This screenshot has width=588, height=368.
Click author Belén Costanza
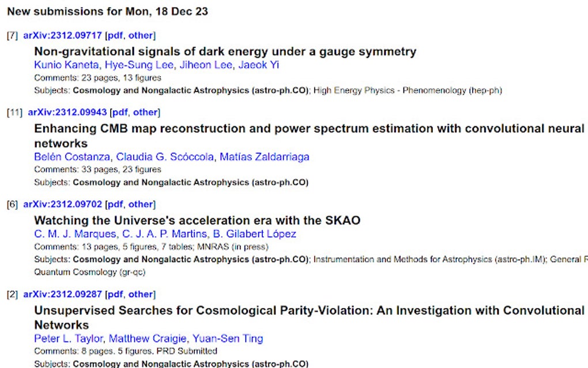(x=72, y=157)
